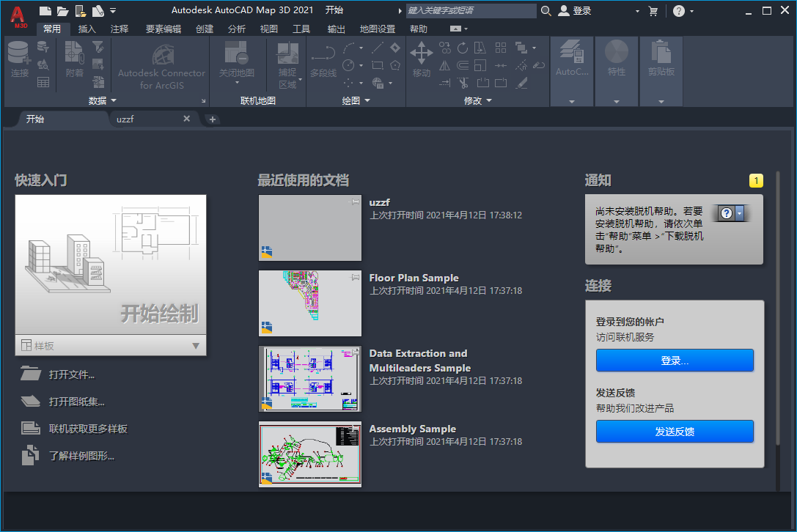The width and height of the screenshot is (797, 532).
Task: Open the Floor Plan Sample thumbnail
Action: tap(310, 303)
